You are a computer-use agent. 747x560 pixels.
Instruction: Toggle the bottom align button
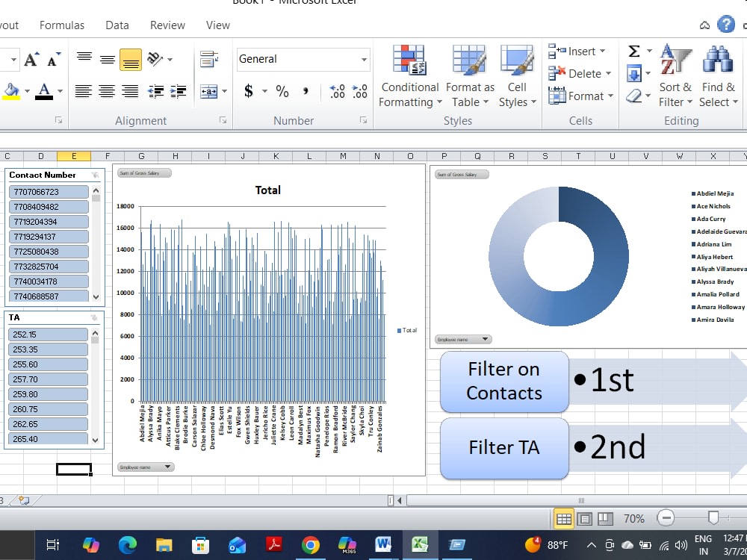point(131,60)
